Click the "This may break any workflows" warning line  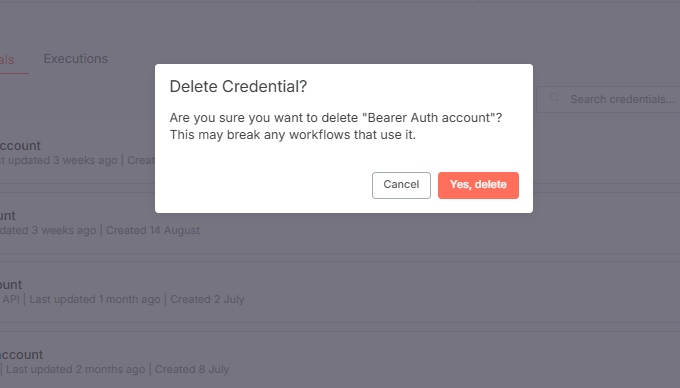tap(293, 135)
